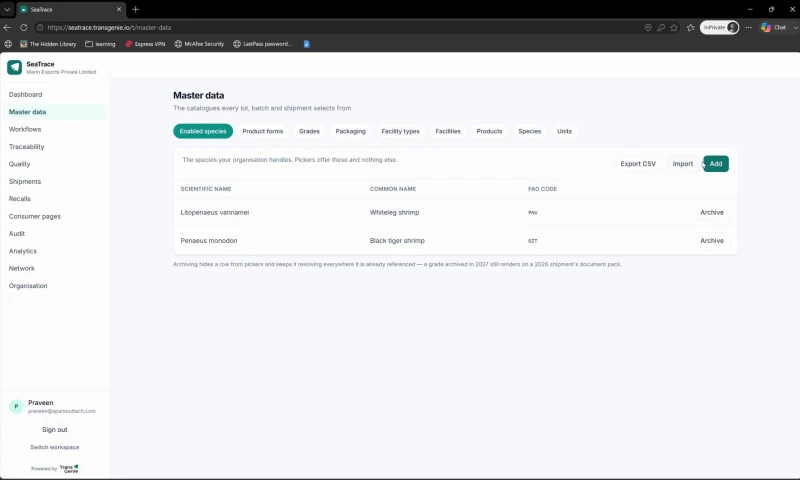Open the Facility types tab
This screenshot has height=480, width=800.
point(401,131)
